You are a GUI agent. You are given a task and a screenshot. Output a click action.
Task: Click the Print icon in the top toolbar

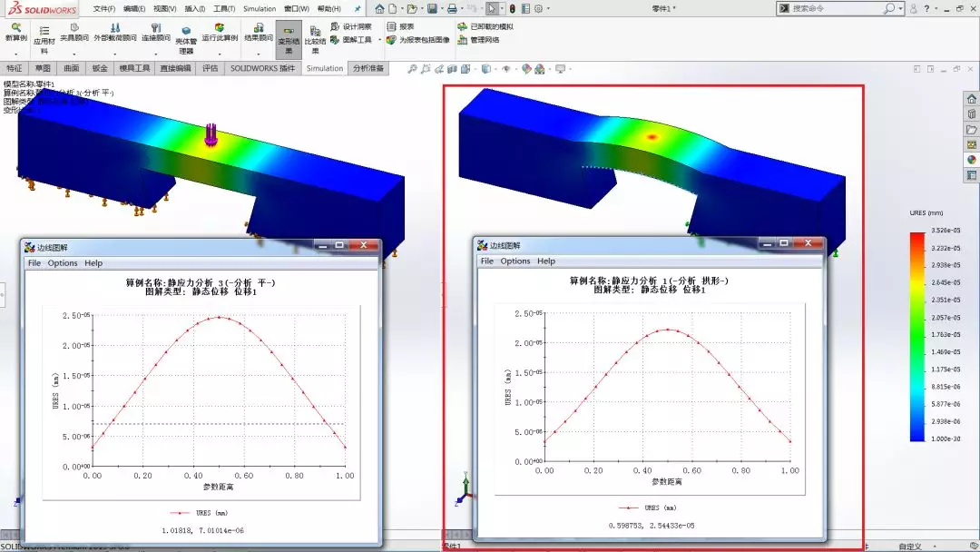tap(452, 9)
